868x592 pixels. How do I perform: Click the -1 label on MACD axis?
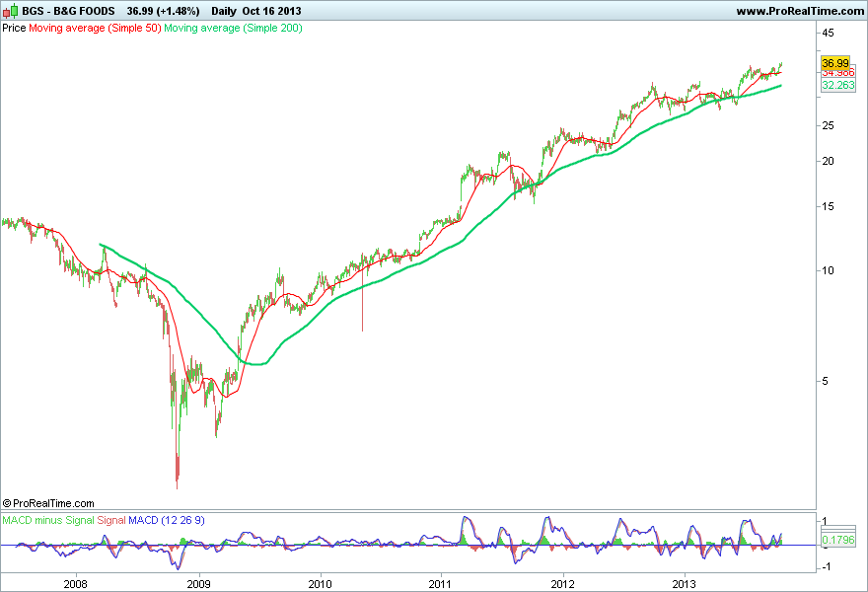pos(826,566)
